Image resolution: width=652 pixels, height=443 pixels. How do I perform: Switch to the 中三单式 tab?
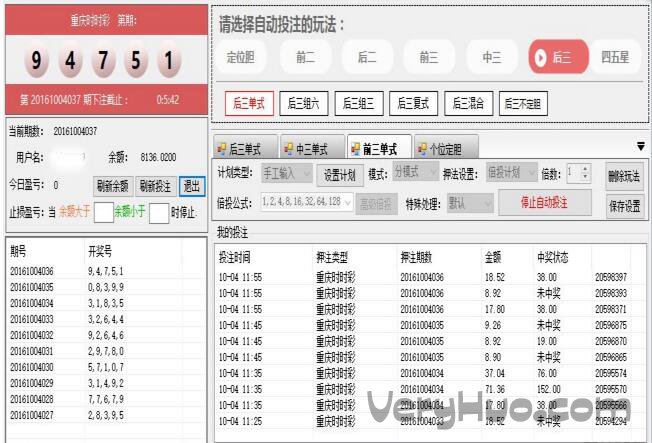pos(313,146)
